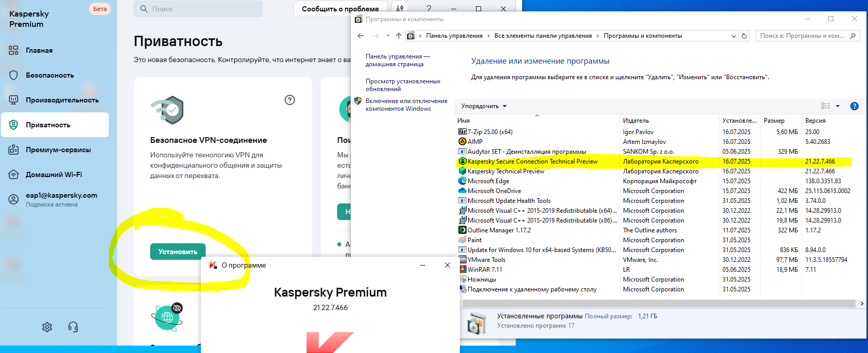This screenshot has height=353, width=868.
Task: Click the Премиум-сервисы icon
Action: [x=13, y=150]
